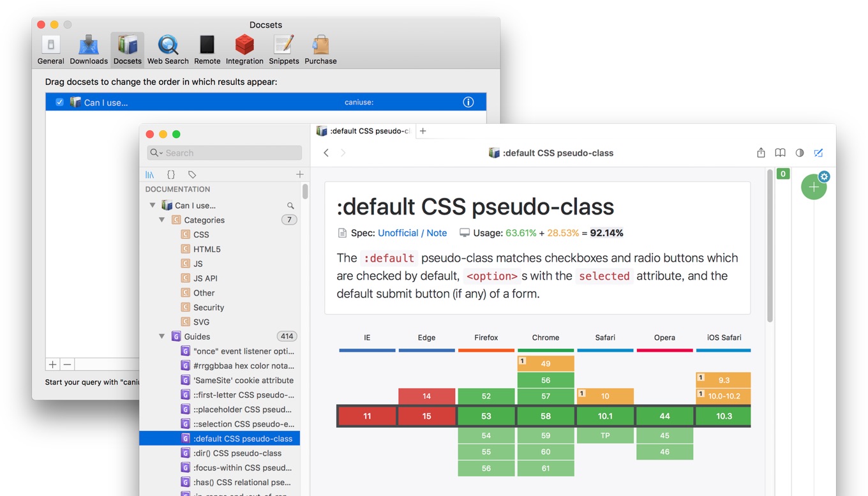The image size is (868, 496).
Task: Click the info icon on Can I use docset
Action: point(468,102)
